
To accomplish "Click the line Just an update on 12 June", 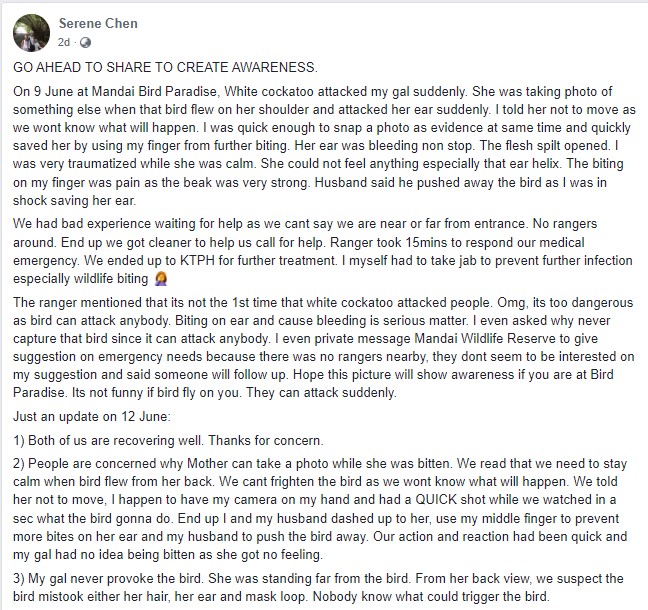I will tap(92, 416).
